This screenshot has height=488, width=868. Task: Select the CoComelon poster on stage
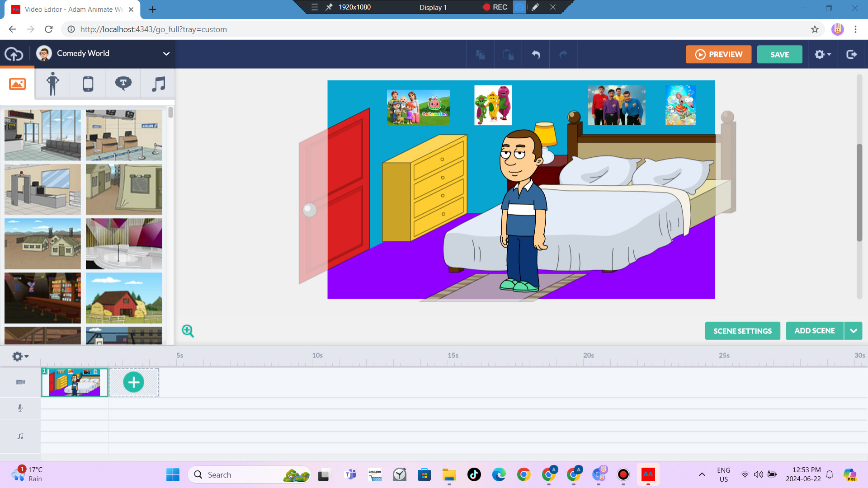tap(418, 107)
